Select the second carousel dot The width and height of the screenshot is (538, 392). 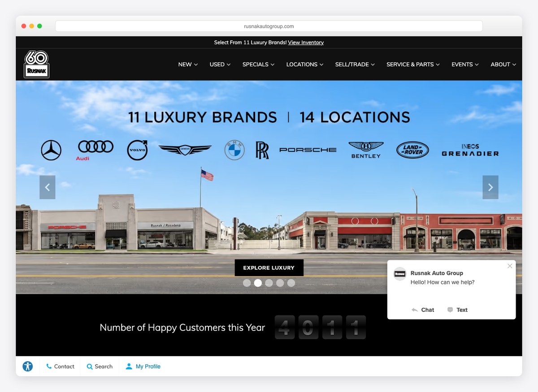[258, 283]
